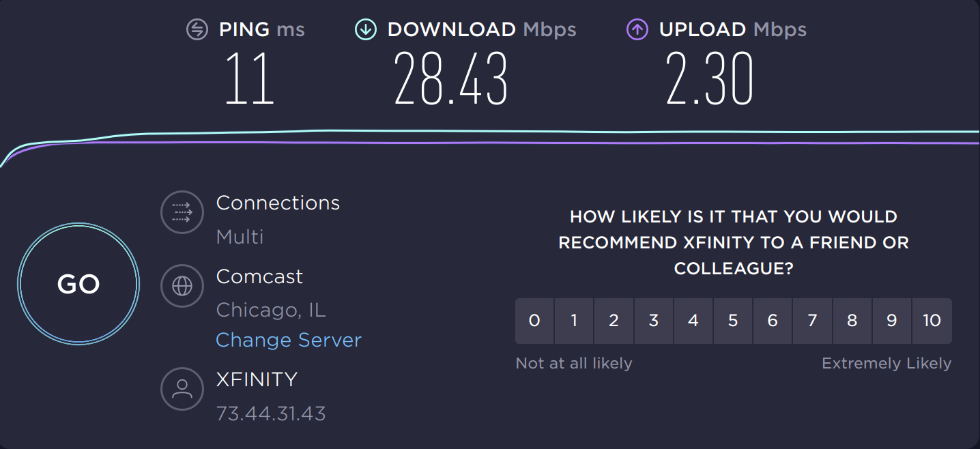Click the globe icon beside Comcast
The width and height of the screenshot is (980, 449).
(x=182, y=286)
